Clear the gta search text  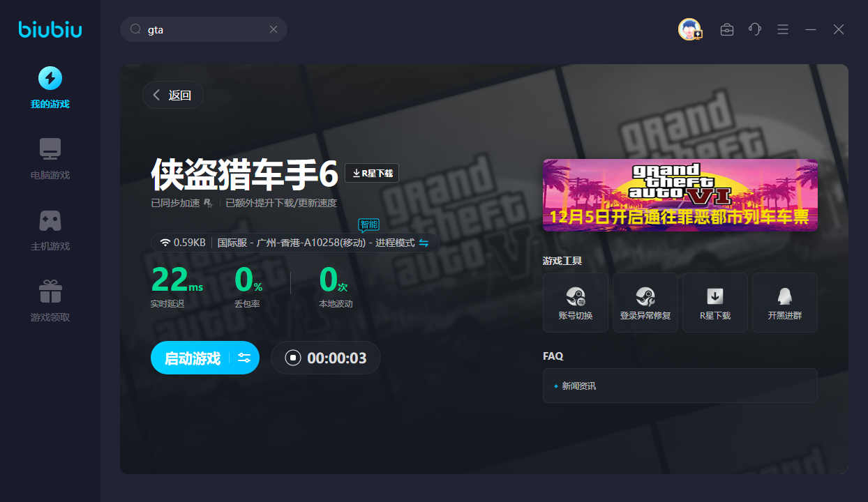point(274,29)
